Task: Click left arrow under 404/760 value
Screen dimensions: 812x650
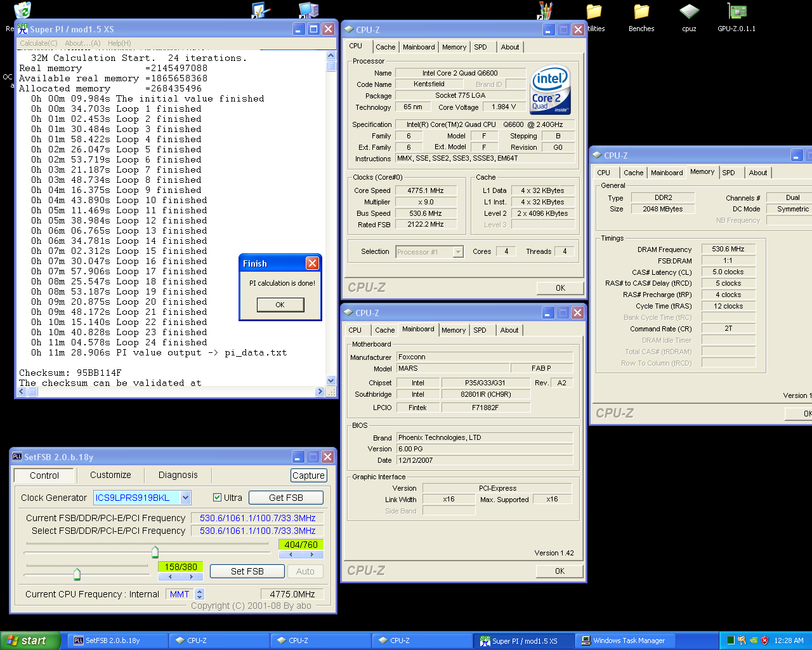Action: (291, 555)
